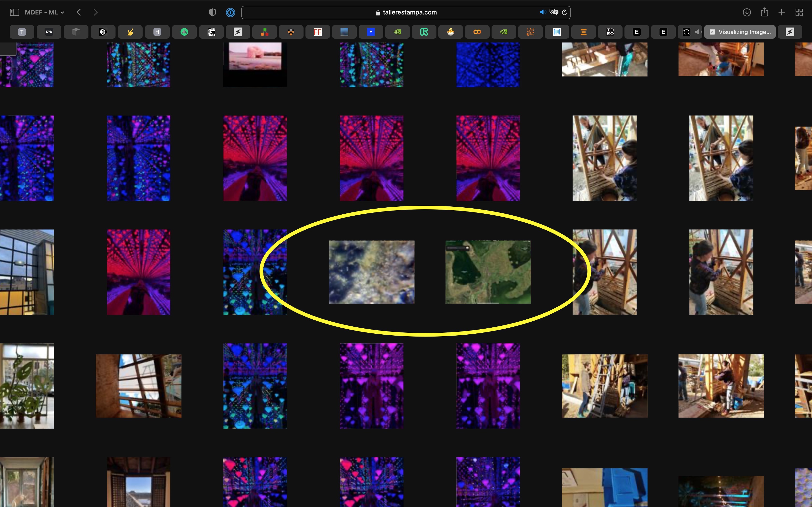Show the downloads list
Image resolution: width=812 pixels, height=507 pixels.
747,12
